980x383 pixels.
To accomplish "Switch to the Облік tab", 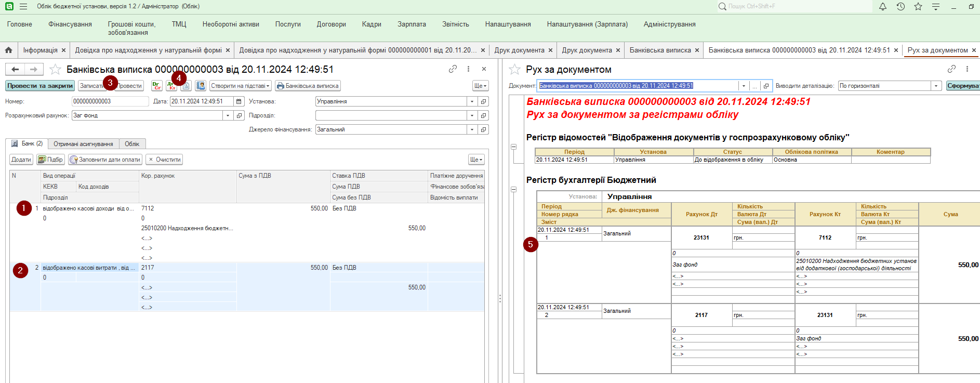I will (132, 144).
